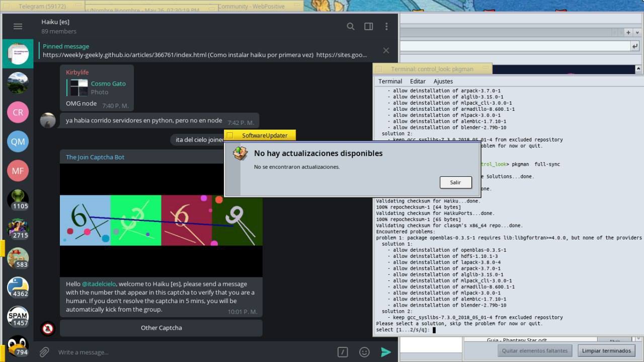
Task: Select the active Haiku [es] chat avatar
Action: point(18,54)
